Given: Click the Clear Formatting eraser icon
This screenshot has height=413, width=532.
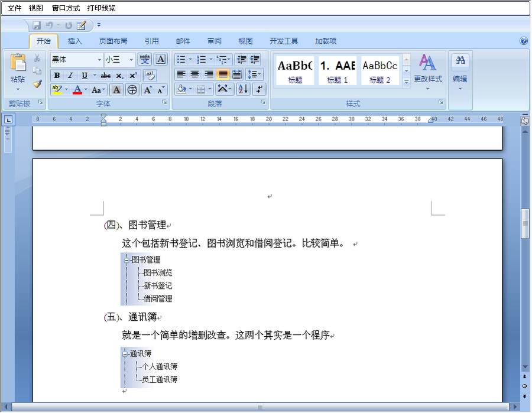Looking at the screenshot, I should (x=150, y=75).
